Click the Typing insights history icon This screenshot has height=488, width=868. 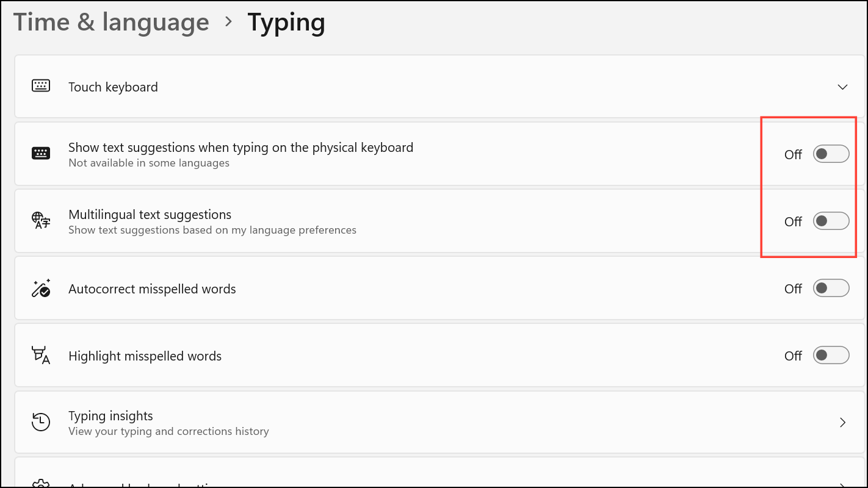click(x=41, y=422)
